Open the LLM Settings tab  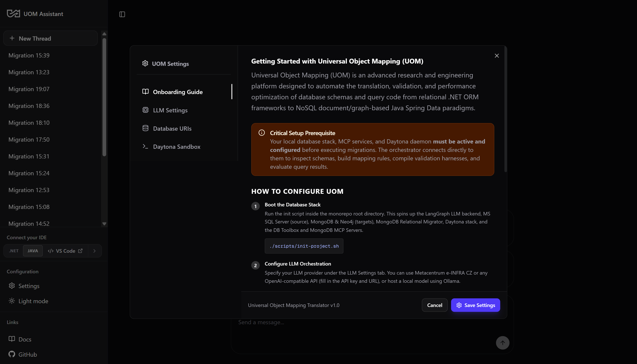(185, 110)
